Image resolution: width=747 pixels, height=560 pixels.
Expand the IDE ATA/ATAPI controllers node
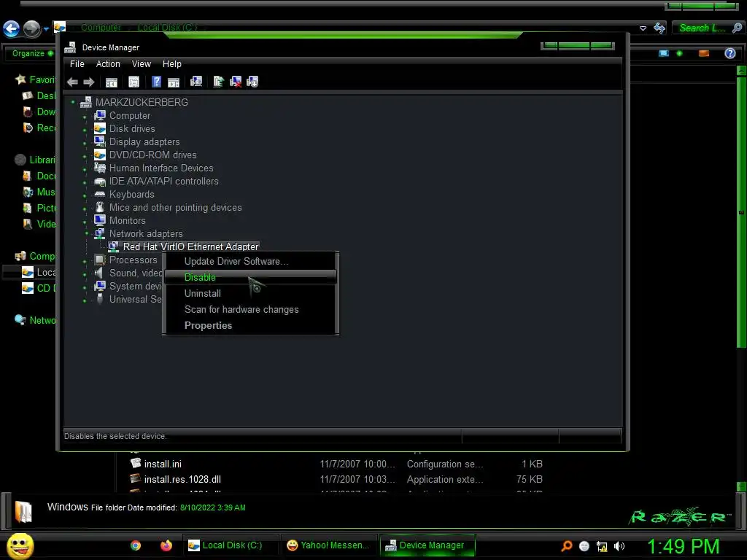click(x=85, y=182)
